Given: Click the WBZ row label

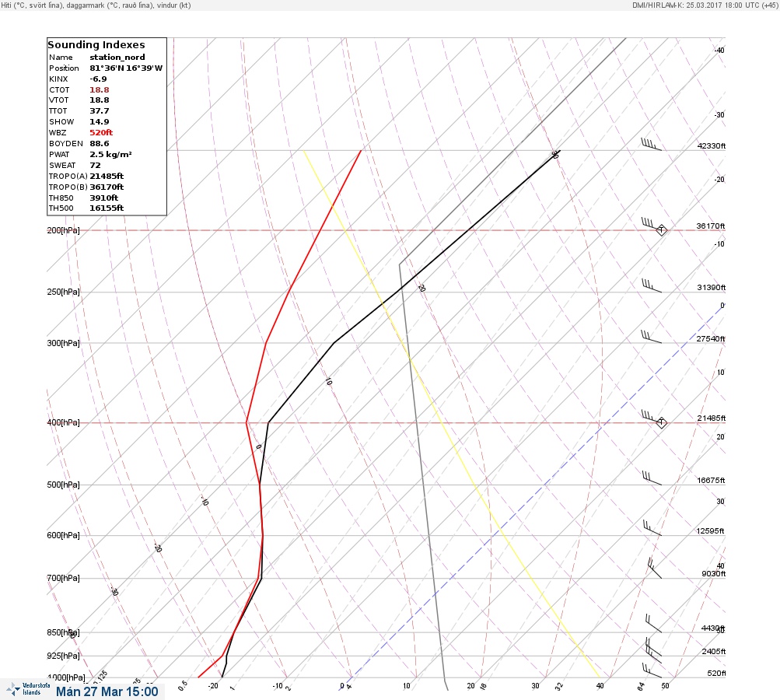Looking at the screenshot, I should click(x=58, y=133).
